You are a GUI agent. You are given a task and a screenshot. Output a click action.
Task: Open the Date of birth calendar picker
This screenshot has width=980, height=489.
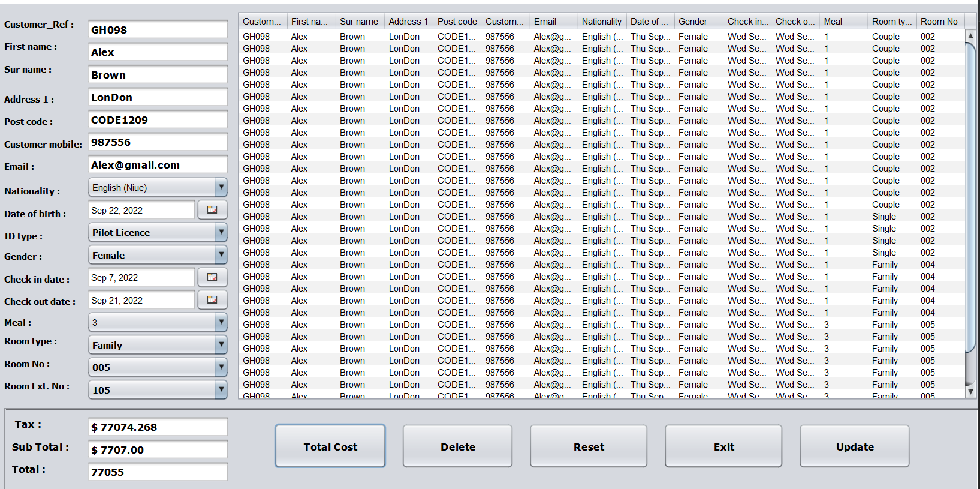[x=212, y=210]
